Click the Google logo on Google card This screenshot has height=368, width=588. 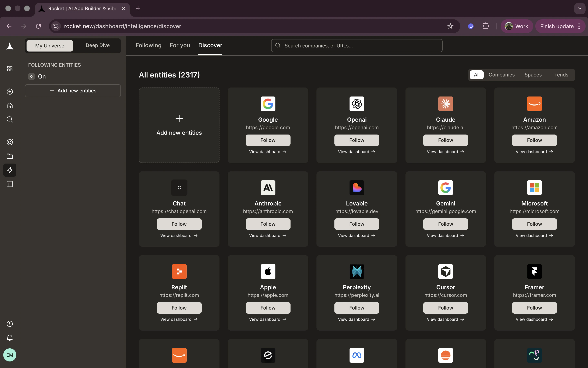pos(268,104)
